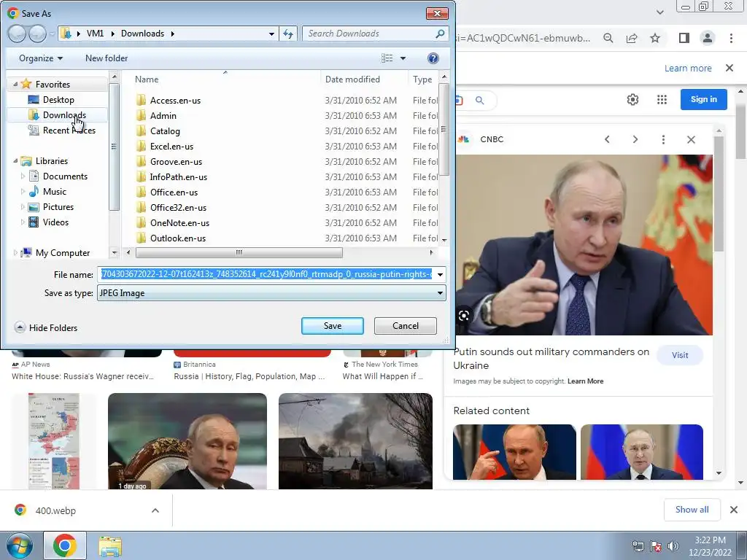Click the change view icon
The image size is (747, 560).
387,58
